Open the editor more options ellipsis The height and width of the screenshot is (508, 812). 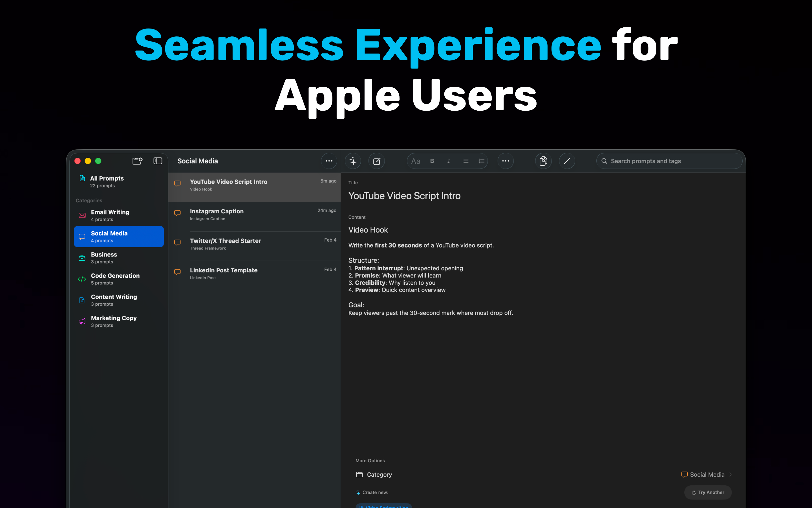[506, 161]
